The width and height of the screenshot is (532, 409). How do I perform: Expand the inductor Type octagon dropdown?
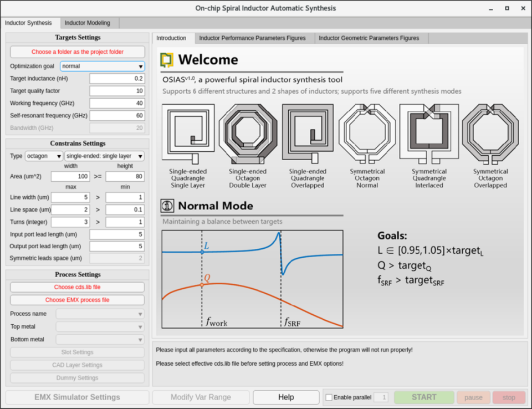click(44, 156)
